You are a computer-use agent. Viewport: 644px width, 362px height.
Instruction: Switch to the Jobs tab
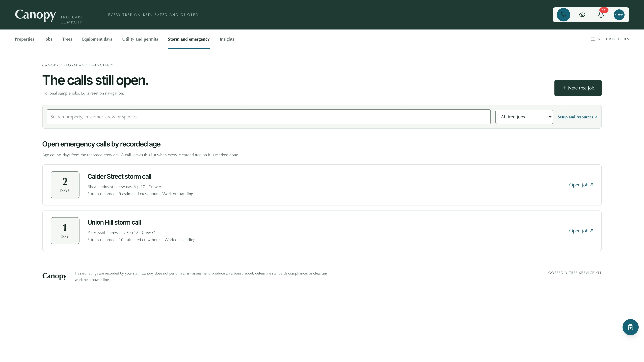pyautogui.click(x=48, y=39)
